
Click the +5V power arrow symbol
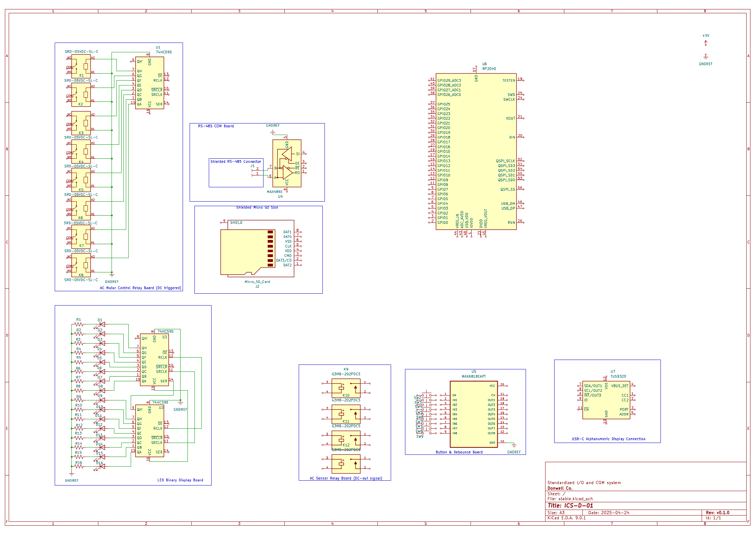pos(705,43)
